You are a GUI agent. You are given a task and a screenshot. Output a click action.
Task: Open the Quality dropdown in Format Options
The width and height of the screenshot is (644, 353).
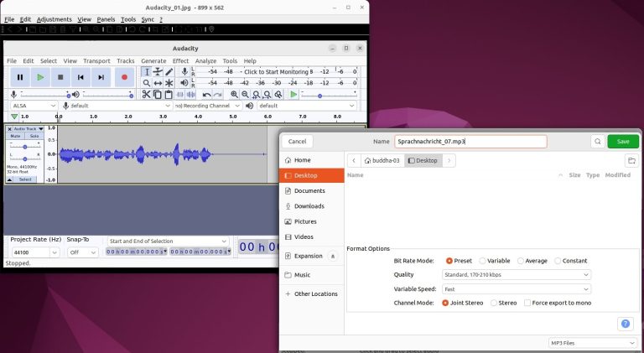pos(517,274)
